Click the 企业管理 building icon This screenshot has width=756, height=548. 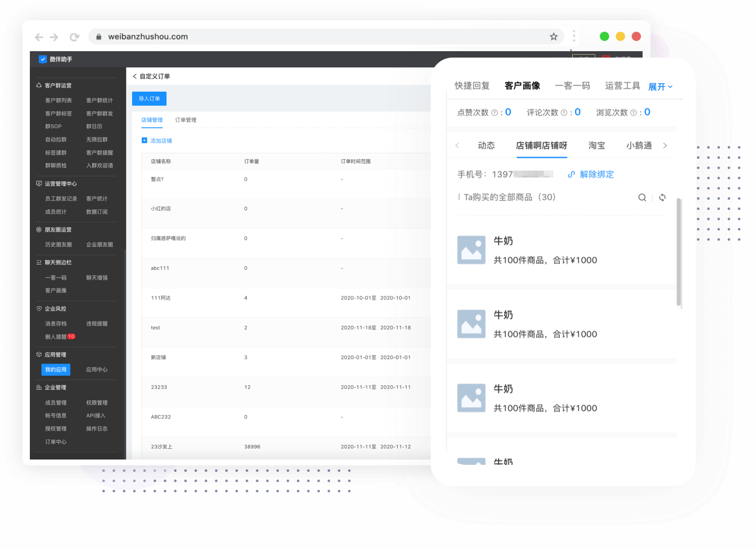pyautogui.click(x=39, y=388)
